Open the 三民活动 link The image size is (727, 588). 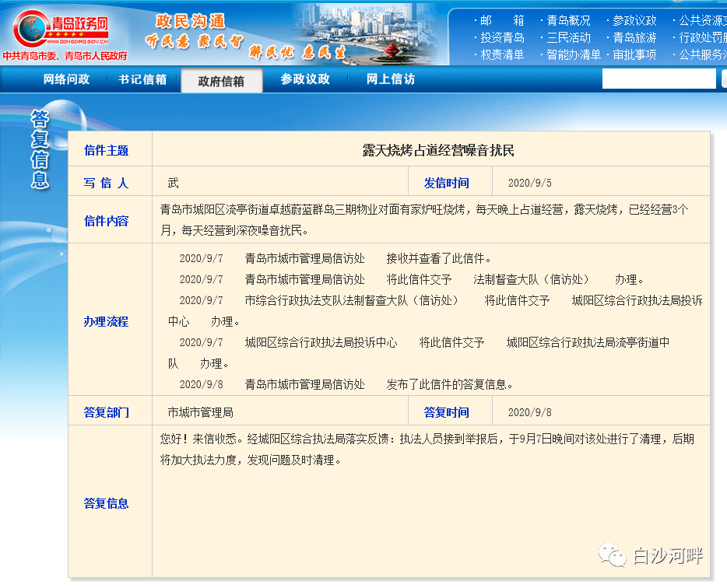pos(568,37)
